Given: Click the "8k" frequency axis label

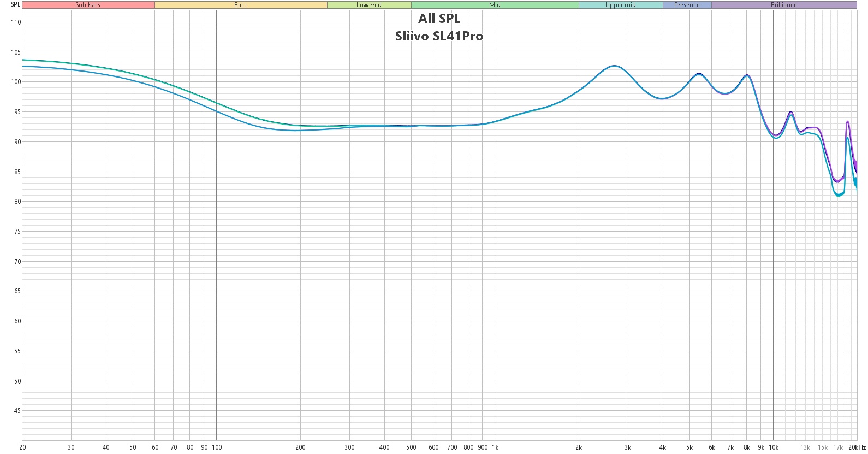Looking at the screenshot, I should [747, 447].
